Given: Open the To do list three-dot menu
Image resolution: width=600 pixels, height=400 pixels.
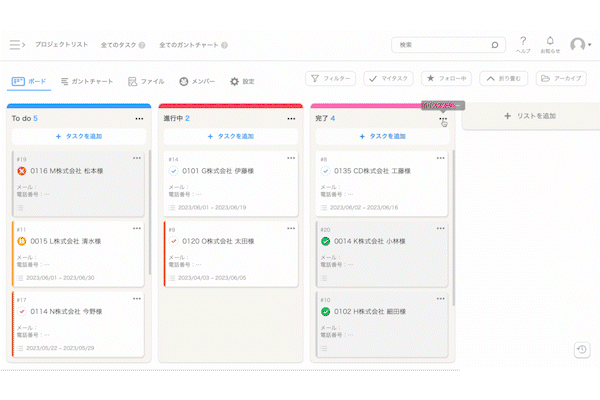Looking at the screenshot, I should 139,119.
